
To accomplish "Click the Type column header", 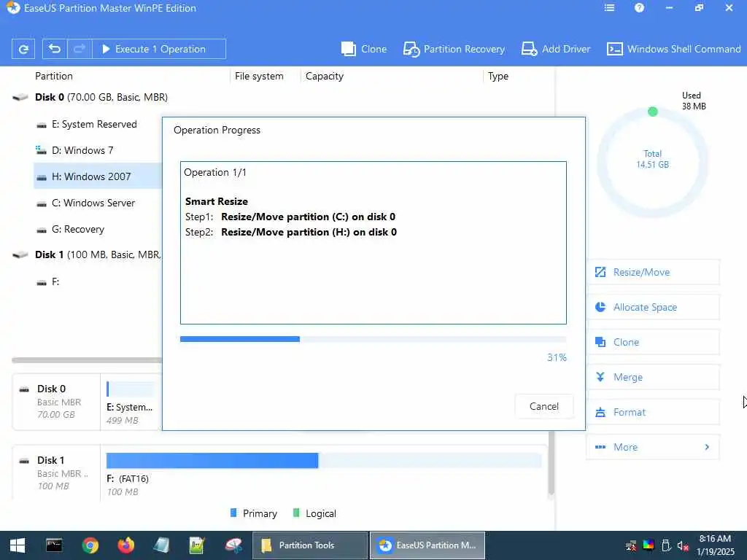I will point(498,76).
